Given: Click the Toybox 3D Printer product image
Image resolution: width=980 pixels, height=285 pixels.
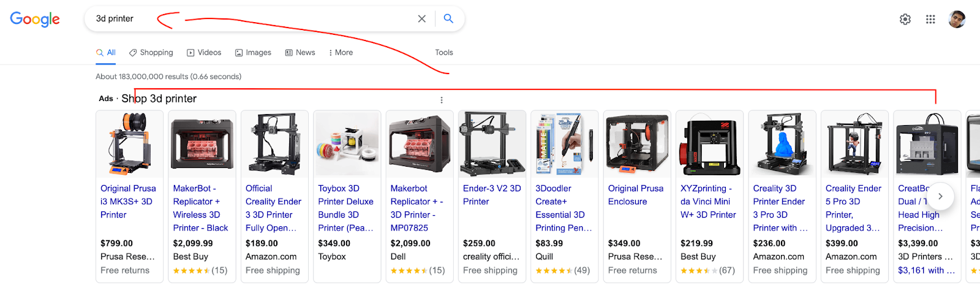Looking at the screenshot, I should 347,144.
